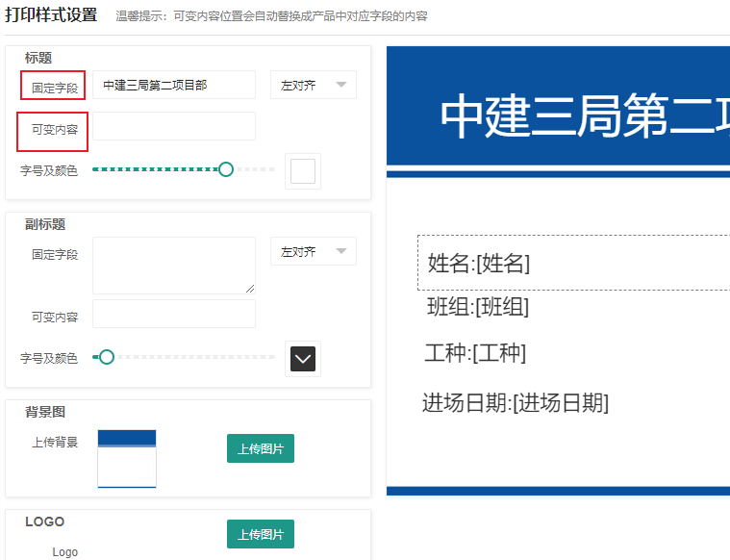Focus the 副标题 可变内容 input box
This screenshot has height=560, width=730.
click(173, 314)
